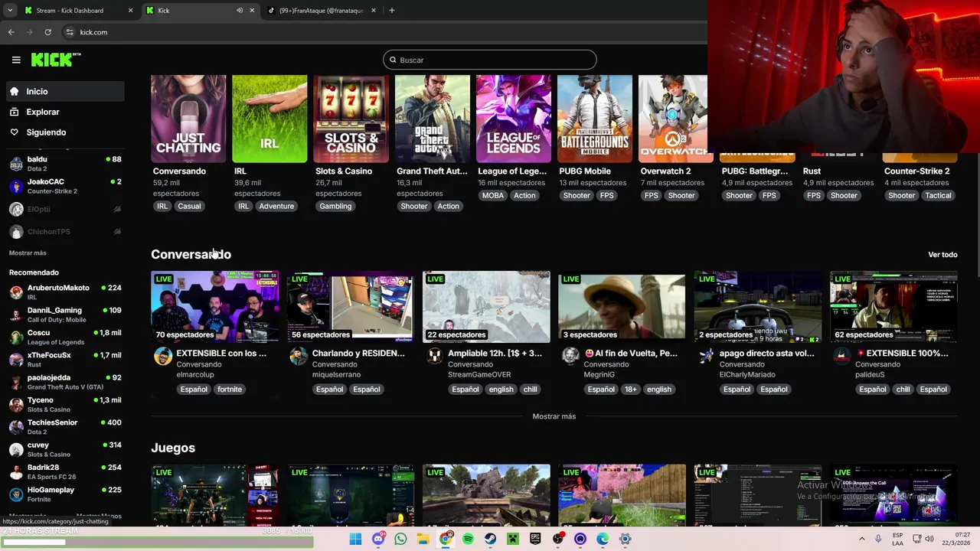Open HioGameplay in Recomendado
Image resolution: width=980 pixels, height=551 pixels.
pyautogui.click(x=66, y=494)
